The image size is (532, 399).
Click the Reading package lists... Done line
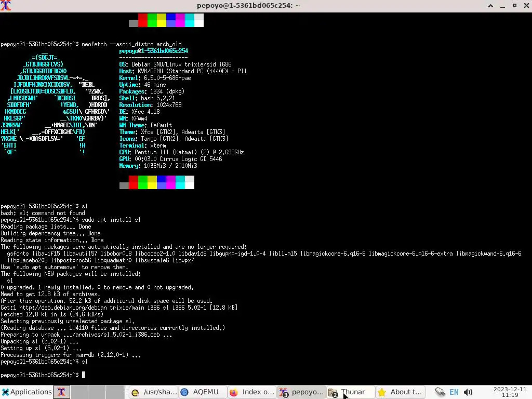tap(46, 227)
